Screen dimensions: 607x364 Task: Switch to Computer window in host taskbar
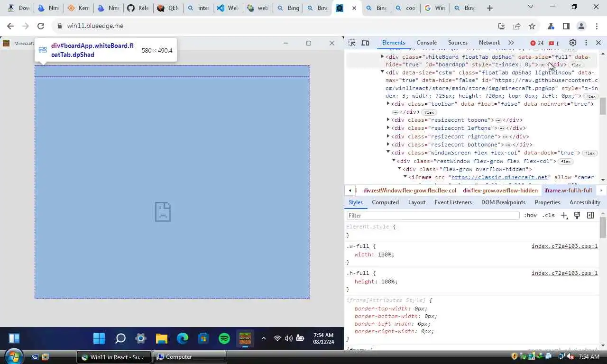click(190, 357)
